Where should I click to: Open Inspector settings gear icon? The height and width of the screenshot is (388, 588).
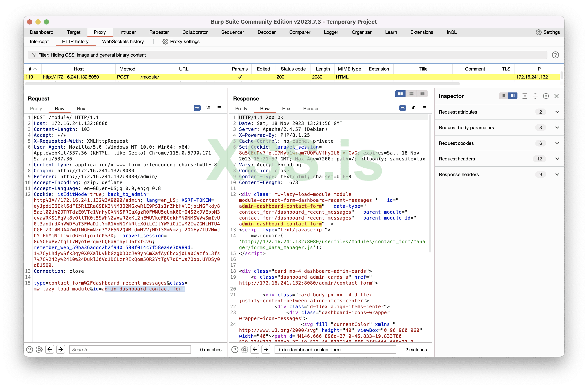tap(546, 96)
